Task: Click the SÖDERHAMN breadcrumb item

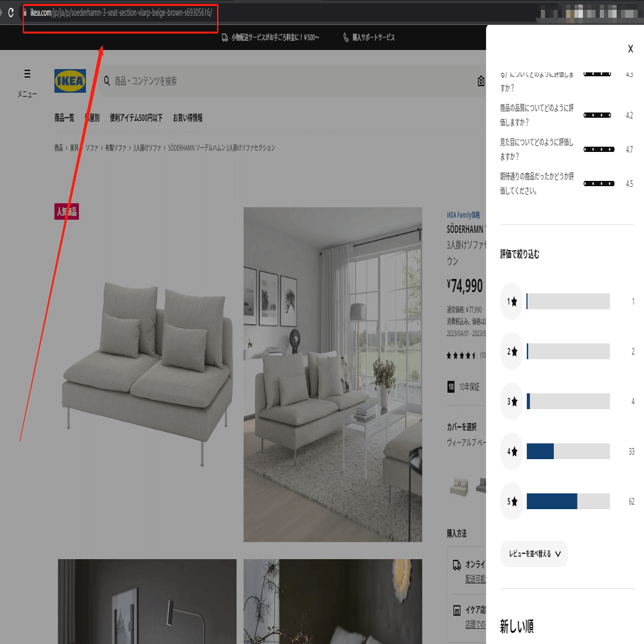Action: click(x=222, y=148)
